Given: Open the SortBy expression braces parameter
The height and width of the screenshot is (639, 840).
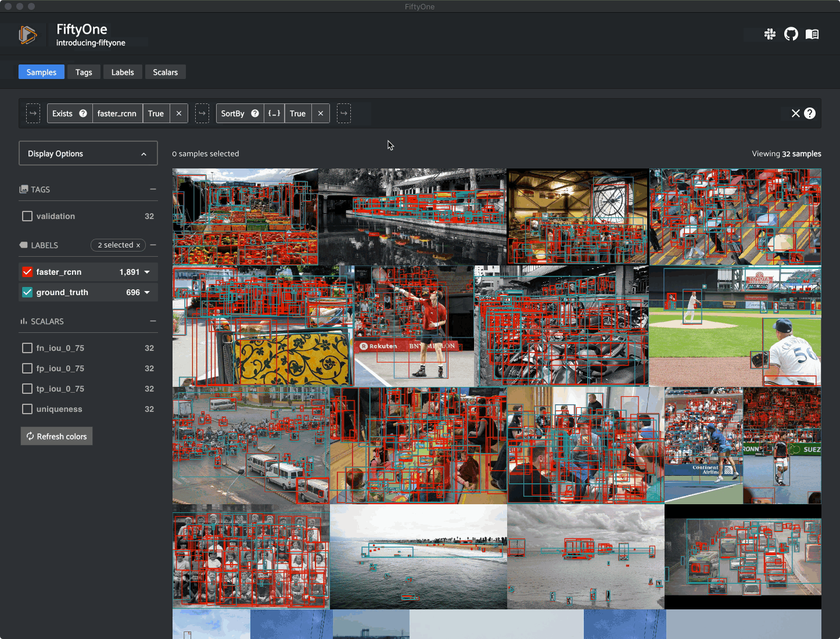Looking at the screenshot, I should [x=274, y=113].
